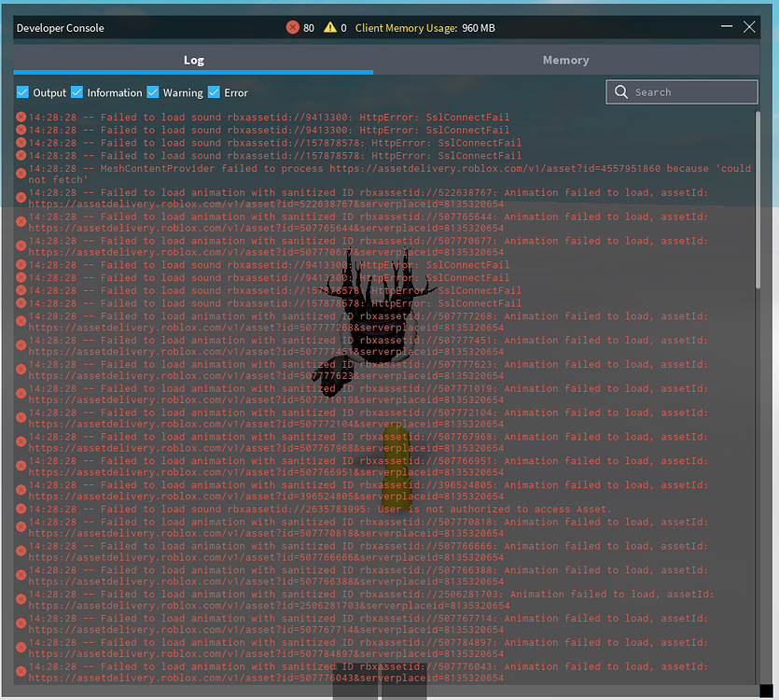Click the error icon next to the first SslConnectFail entry

pos(20,117)
